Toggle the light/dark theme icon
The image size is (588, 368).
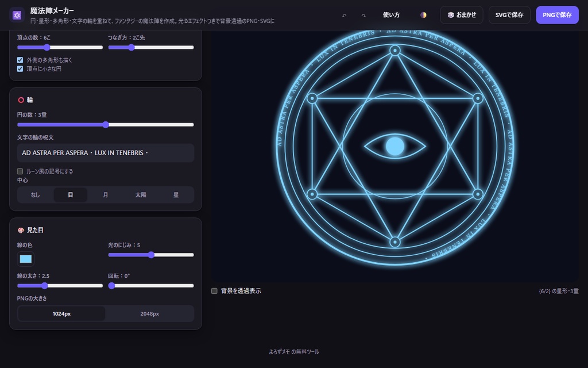(x=423, y=15)
